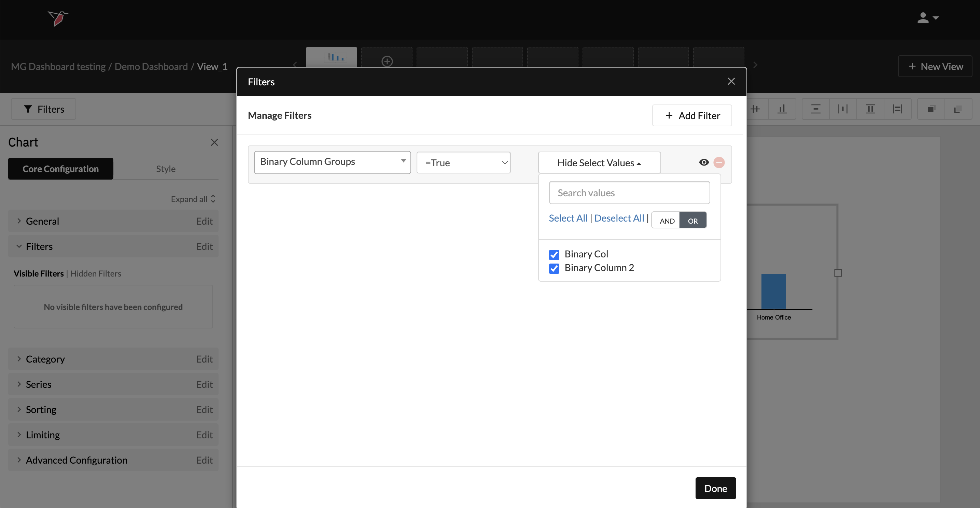Click the bring to front icon
980x508 pixels.
point(930,109)
